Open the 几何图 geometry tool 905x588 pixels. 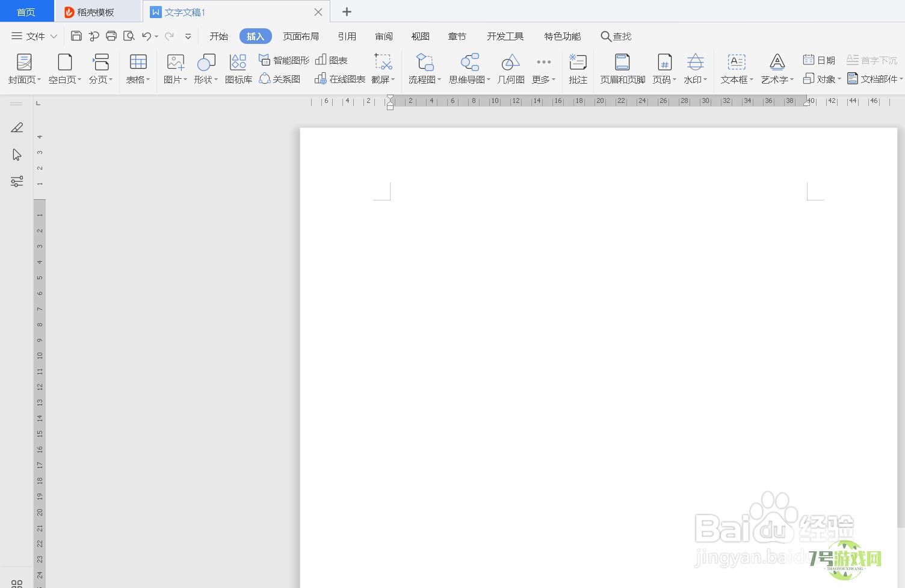pos(511,69)
